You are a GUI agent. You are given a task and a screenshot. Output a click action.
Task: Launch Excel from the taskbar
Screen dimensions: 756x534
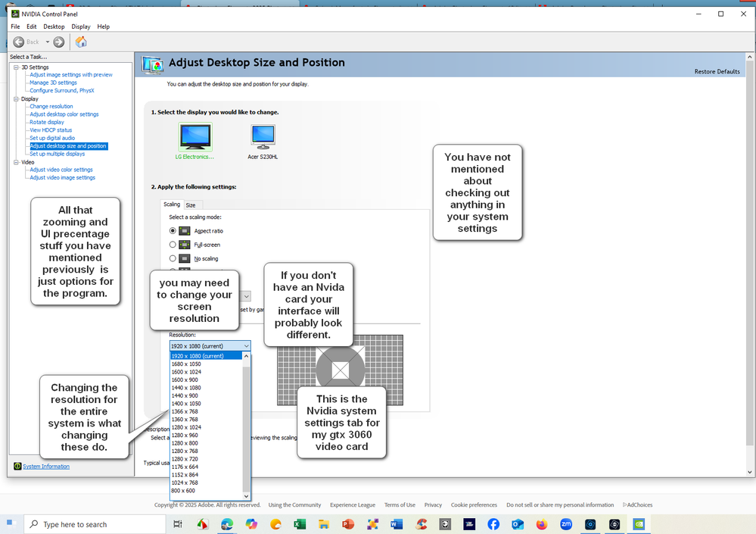pyautogui.click(x=300, y=524)
